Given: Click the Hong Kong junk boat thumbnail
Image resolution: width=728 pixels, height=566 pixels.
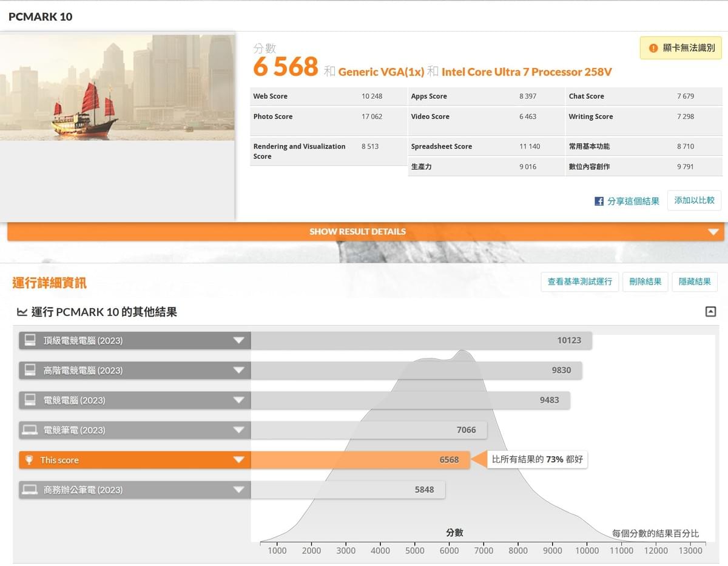Looking at the screenshot, I should (117, 87).
